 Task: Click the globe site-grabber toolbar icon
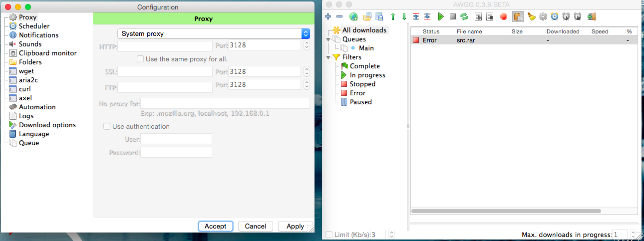(x=353, y=16)
